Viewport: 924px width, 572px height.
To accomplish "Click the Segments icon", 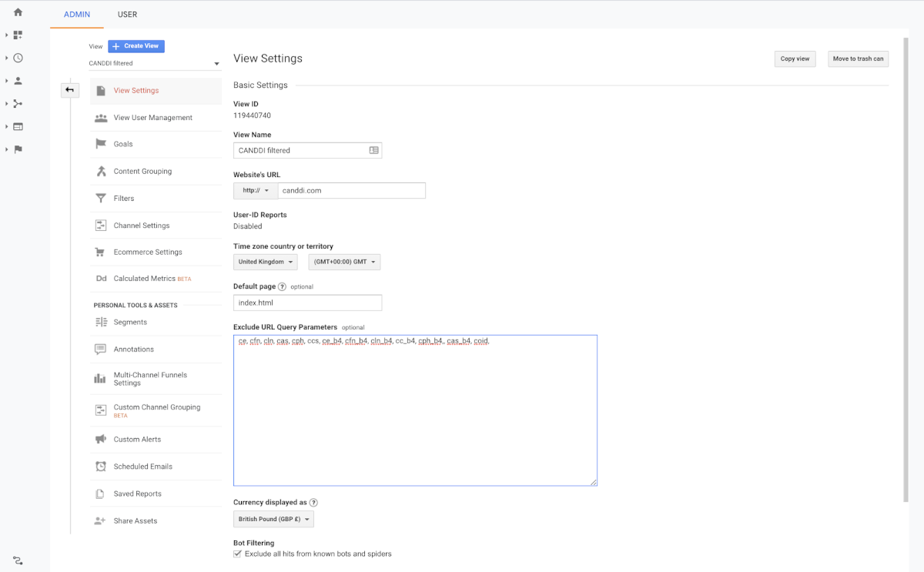I will point(100,323).
